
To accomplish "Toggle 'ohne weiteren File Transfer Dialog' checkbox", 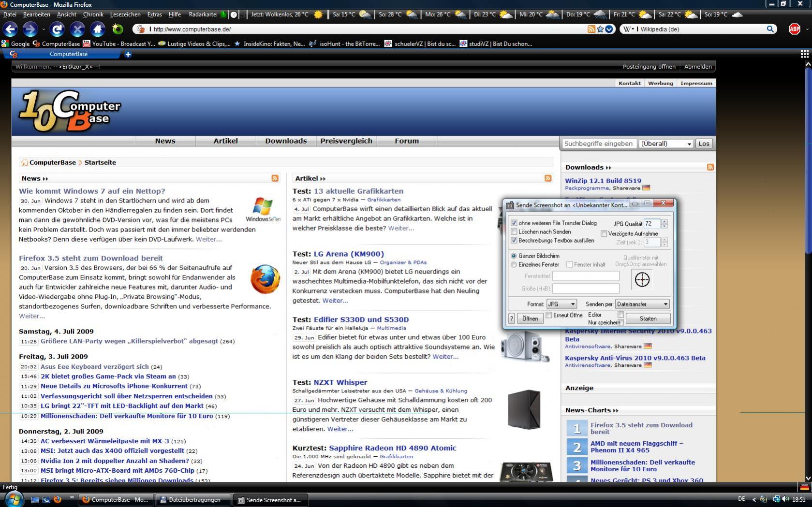I will click(514, 223).
